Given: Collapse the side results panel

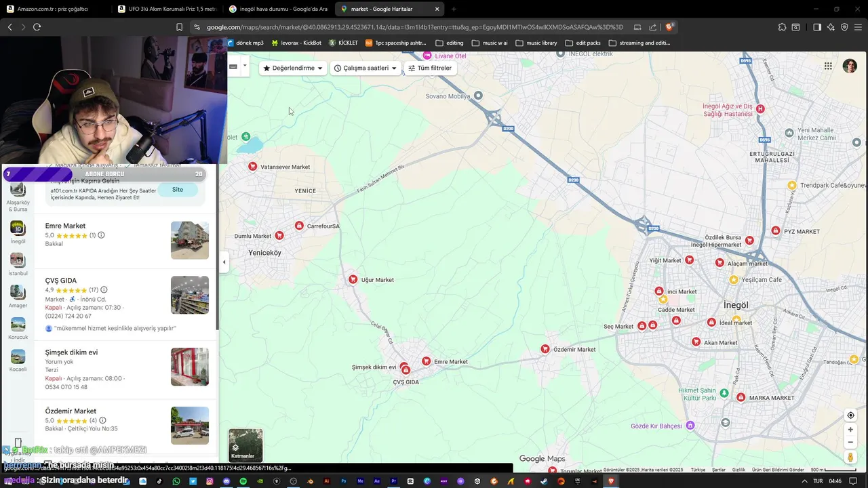Looking at the screenshot, I should pos(224,262).
